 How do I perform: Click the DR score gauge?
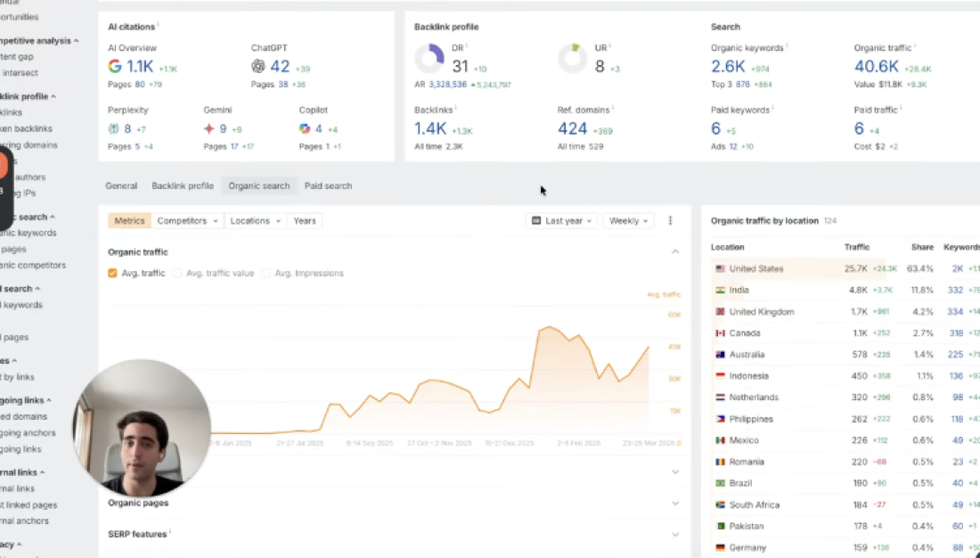click(430, 58)
